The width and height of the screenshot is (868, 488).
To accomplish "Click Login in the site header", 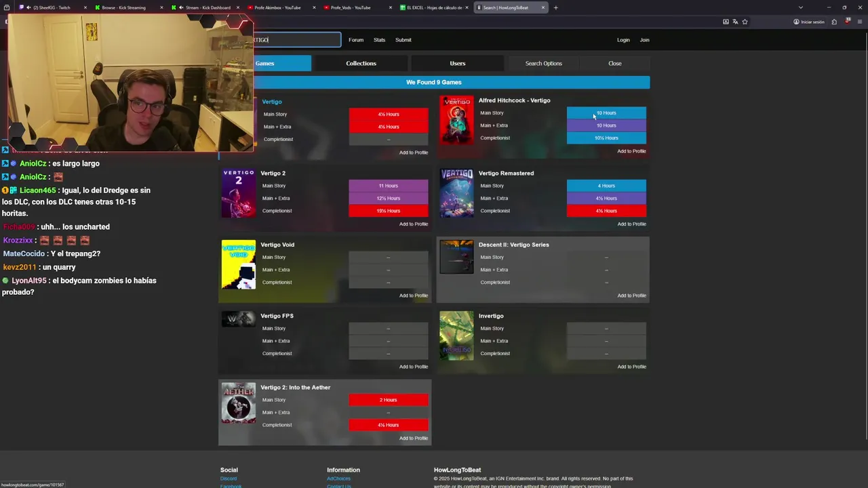I will coord(623,40).
